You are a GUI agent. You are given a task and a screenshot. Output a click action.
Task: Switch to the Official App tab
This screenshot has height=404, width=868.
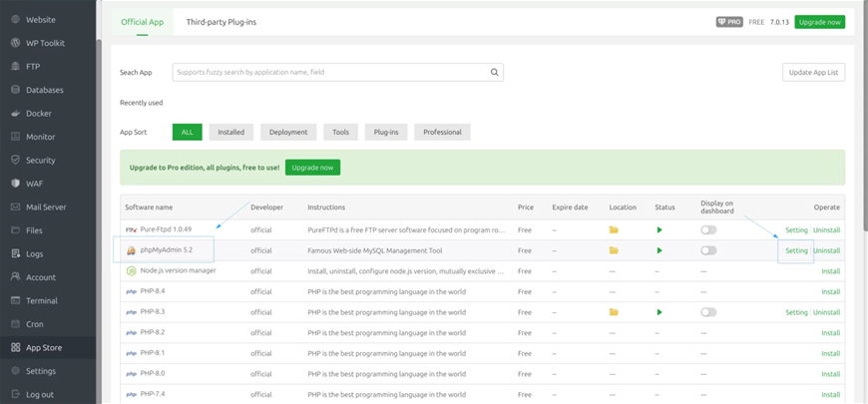(143, 22)
